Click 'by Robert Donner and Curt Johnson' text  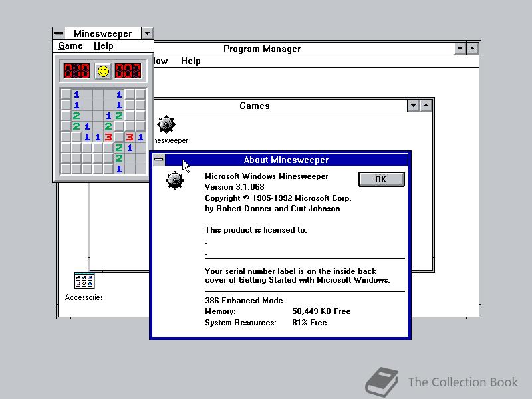(273, 209)
